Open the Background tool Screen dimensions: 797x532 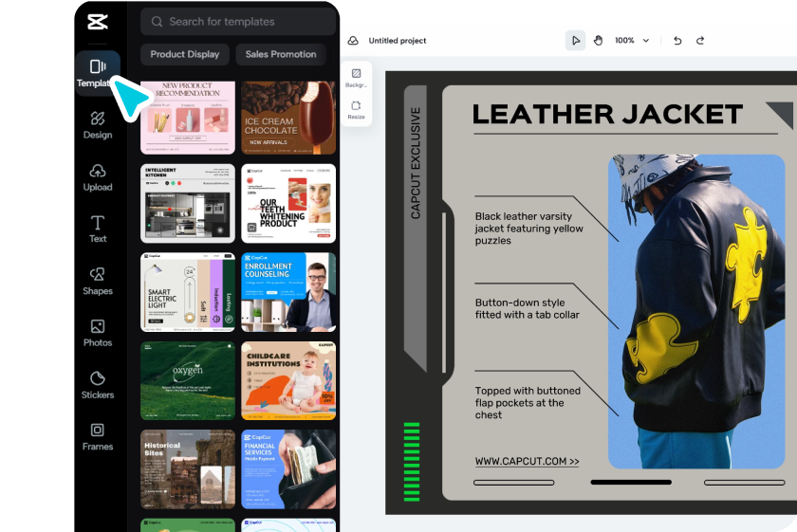tap(357, 79)
